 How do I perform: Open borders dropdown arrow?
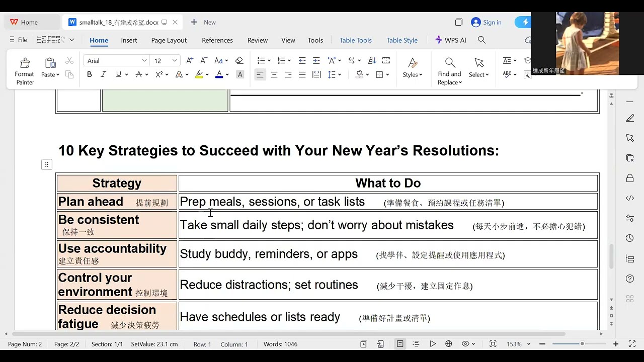coord(387,74)
